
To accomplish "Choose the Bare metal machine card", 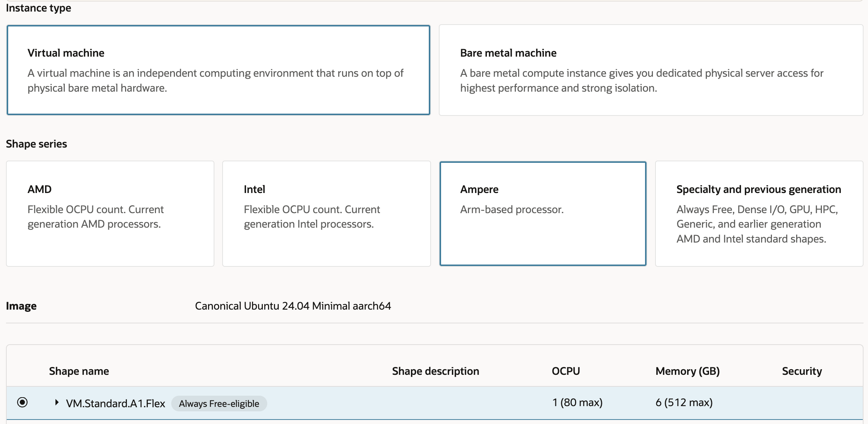I will click(651, 70).
